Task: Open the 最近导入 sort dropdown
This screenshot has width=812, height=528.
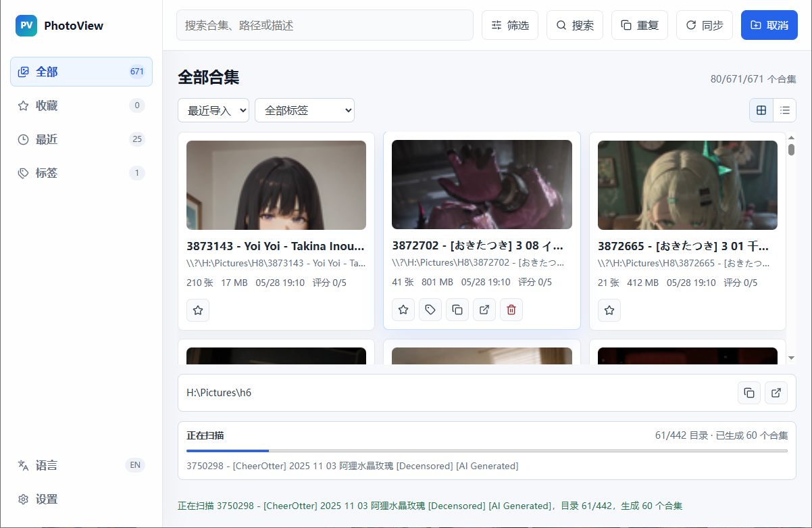Action: pyautogui.click(x=213, y=110)
